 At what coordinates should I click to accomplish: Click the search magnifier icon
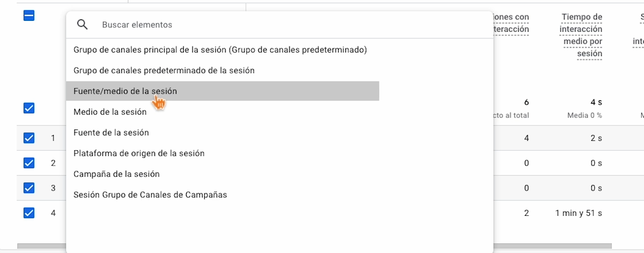(82, 25)
